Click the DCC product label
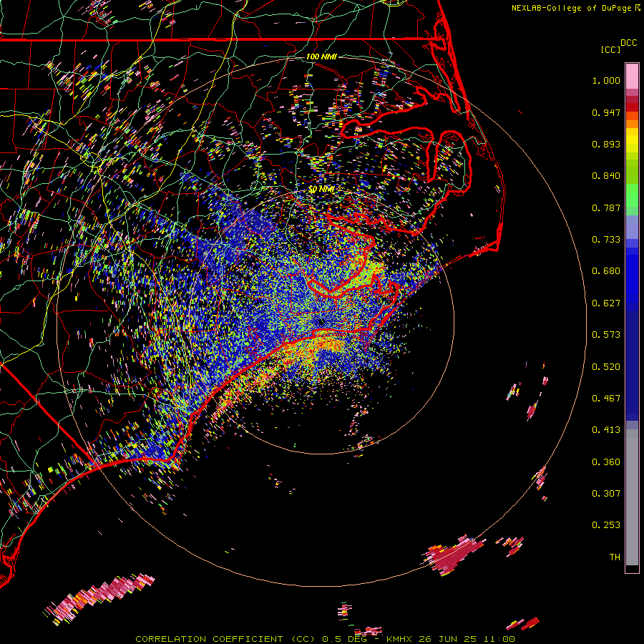Viewport: 644px width, 644px height. [629, 43]
